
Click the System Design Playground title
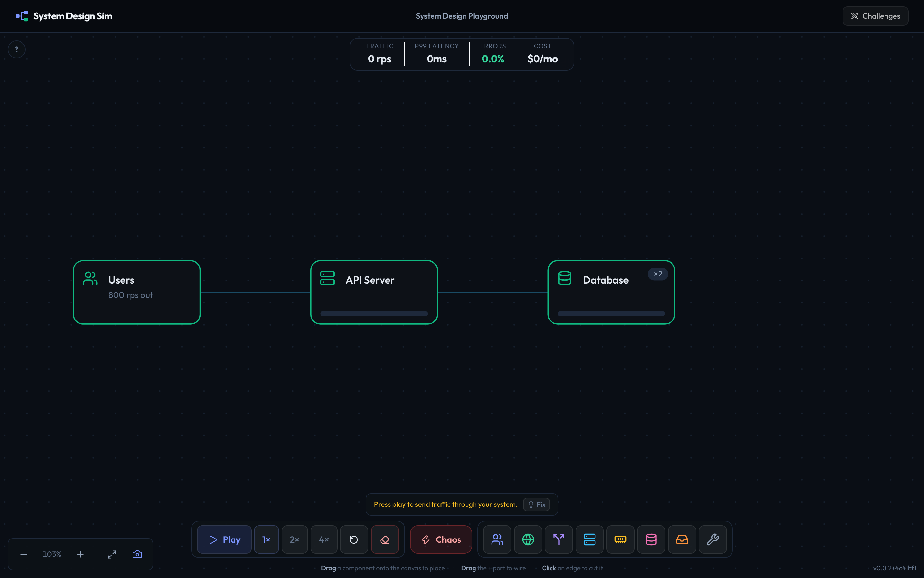point(462,16)
